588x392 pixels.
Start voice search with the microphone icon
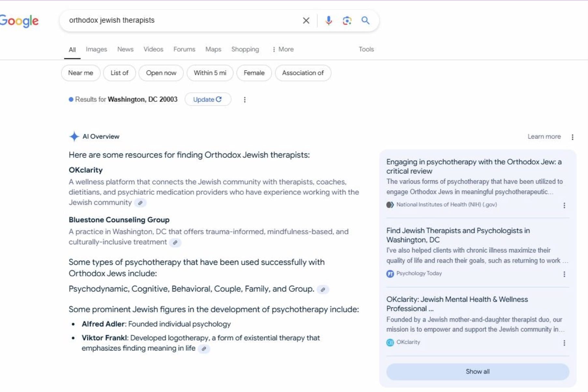[329, 21]
